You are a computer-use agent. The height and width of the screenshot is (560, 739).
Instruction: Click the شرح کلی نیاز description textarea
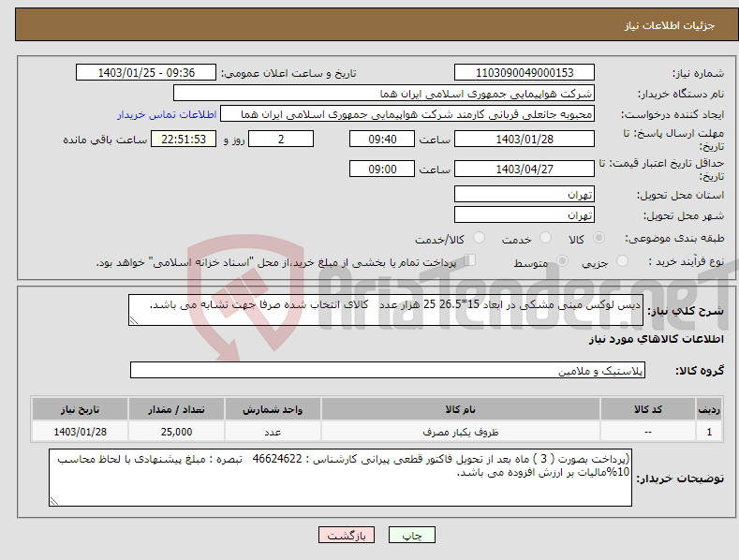[386, 310]
